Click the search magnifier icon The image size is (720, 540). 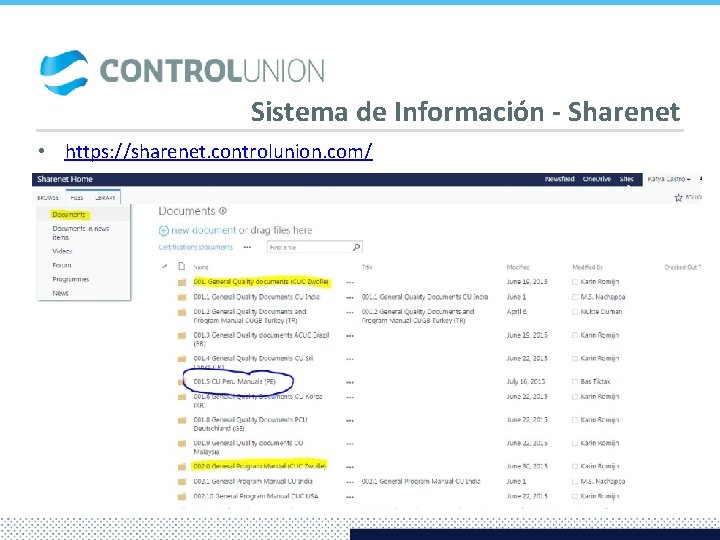tap(356, 247)
